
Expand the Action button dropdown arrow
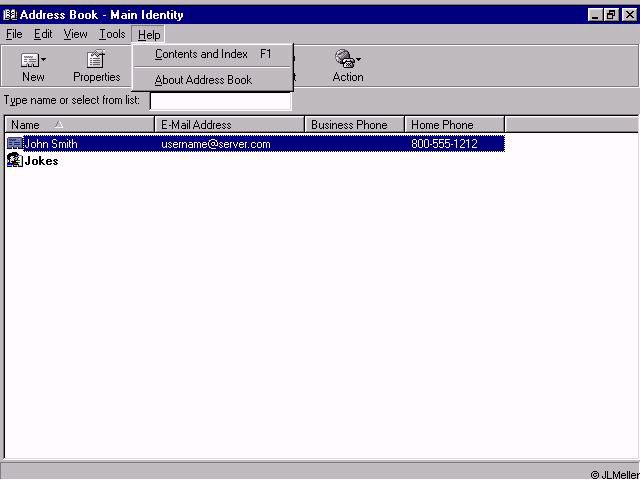point(359,60)
